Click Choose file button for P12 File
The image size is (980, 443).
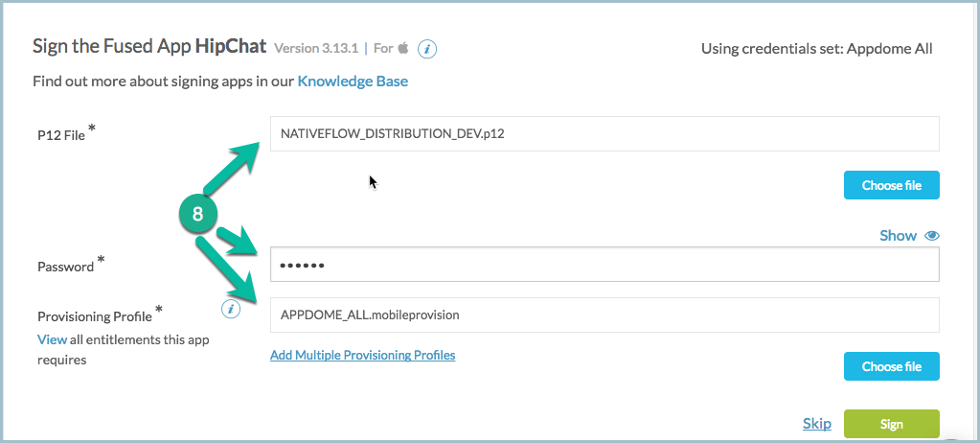point(891,185)
